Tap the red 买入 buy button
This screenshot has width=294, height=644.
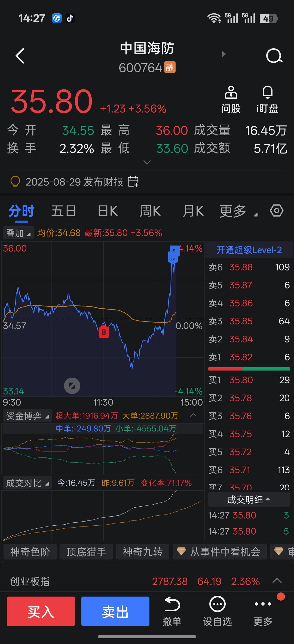(41, 611)
